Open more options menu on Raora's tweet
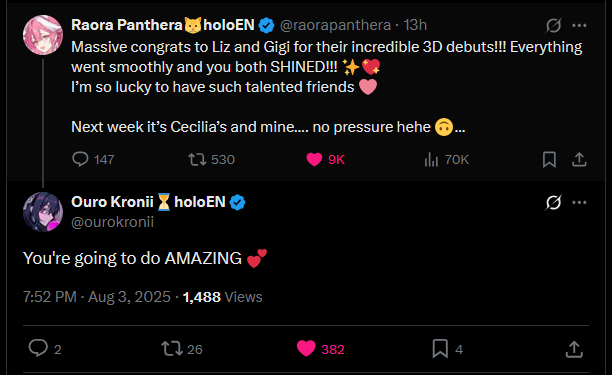The height and width of the screenshot is (375, 612). (x=579, y=25)
